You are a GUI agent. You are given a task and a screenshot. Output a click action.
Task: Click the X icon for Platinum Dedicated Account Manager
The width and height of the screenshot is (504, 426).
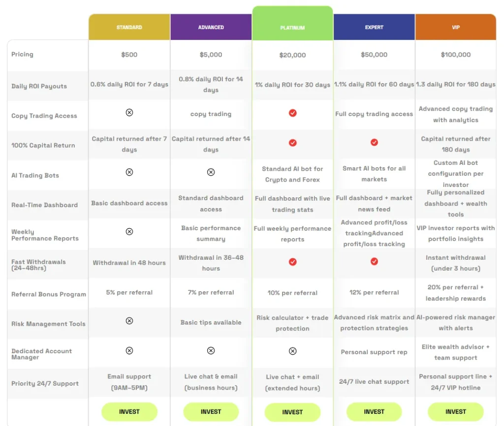tap(292, 351)
